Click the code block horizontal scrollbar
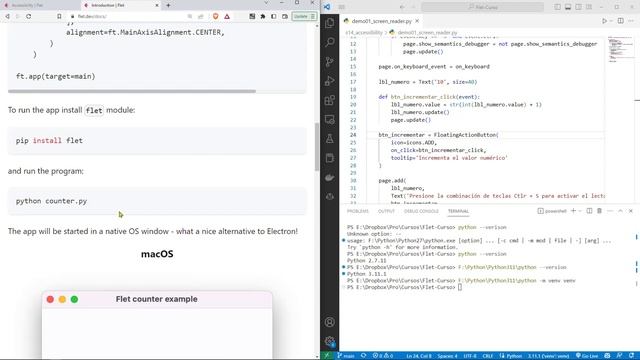The image size is (640, 360). pyautogui.click(x=132, y=91)
